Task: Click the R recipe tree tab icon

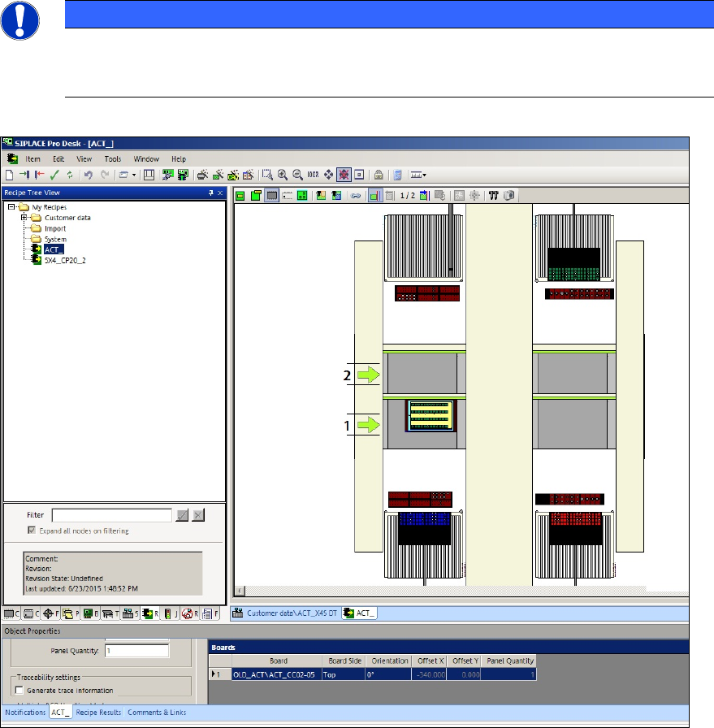Action: (150, 613)
